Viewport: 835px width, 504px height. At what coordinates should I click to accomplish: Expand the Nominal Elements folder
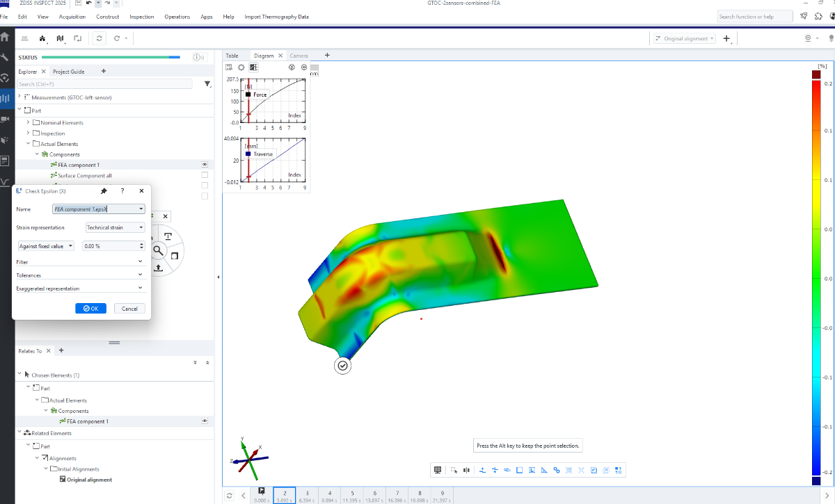tap(28, 122)
